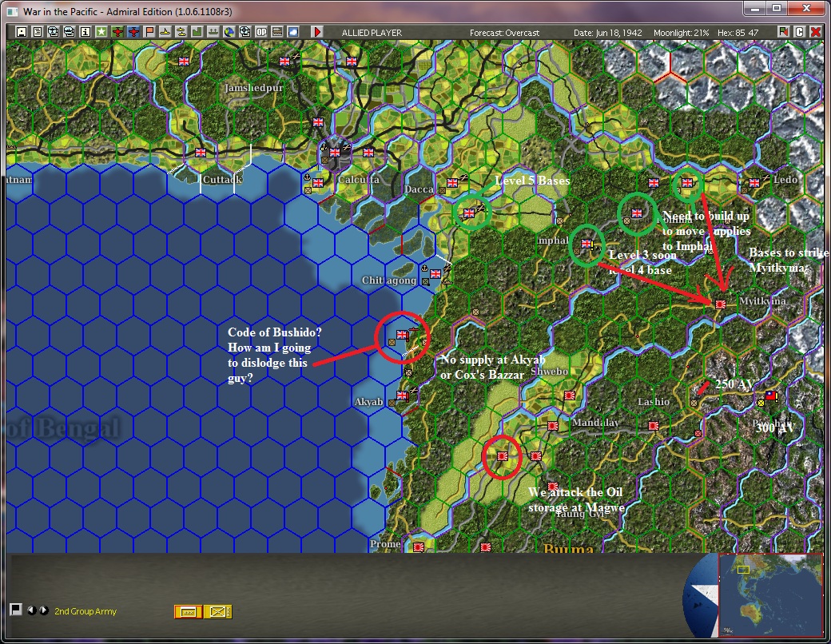This screenshot has height=644, width=831.
Task: Select the British unit at Dacca
Action: pyautogui.click(x=452, y=183)
